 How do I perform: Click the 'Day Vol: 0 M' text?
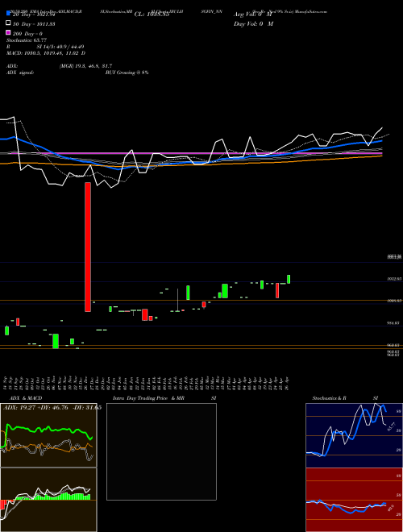253,24
